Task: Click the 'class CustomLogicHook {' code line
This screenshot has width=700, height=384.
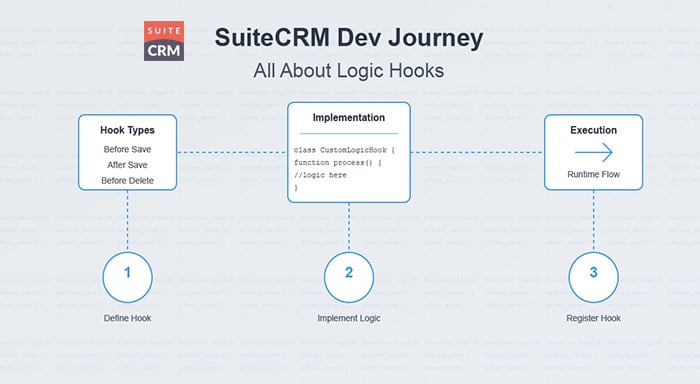Action: coord(344,150)
